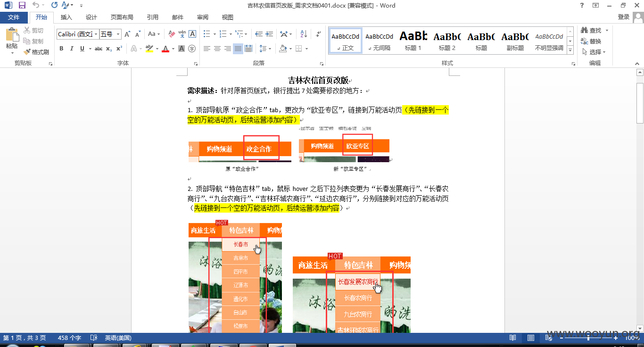Apply the 无间隔 (No Spacing) style
The width and height of the screenshot is (644, 347).
click(x=379, y=41)
